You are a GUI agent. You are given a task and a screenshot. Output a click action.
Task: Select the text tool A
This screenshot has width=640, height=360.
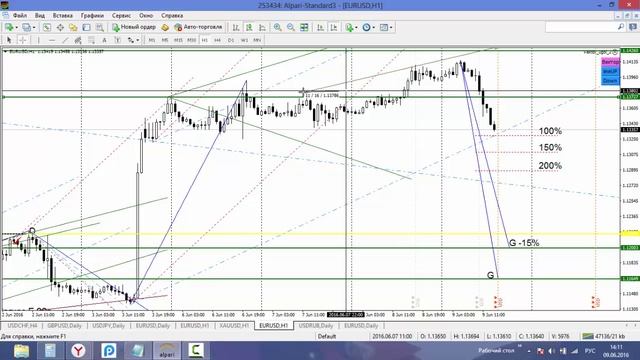click(x=104, y=40)
